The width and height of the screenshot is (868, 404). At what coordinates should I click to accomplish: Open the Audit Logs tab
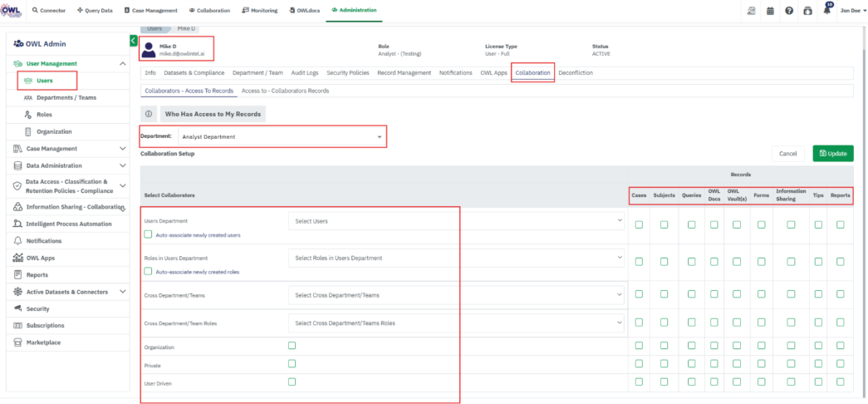(x=302, y=73)
